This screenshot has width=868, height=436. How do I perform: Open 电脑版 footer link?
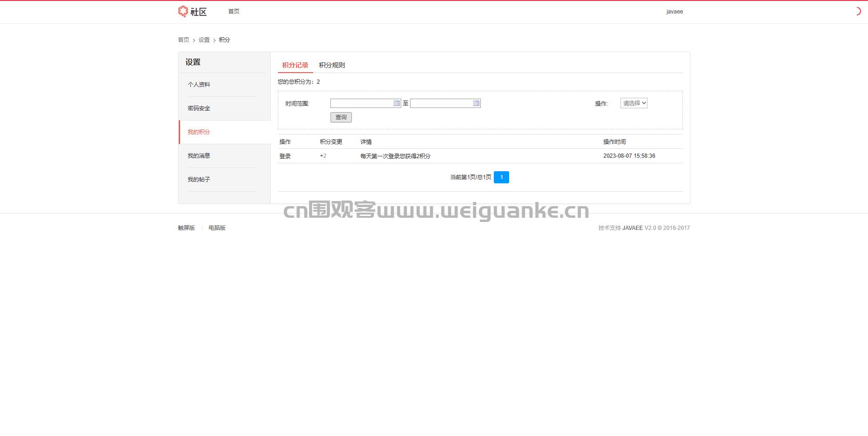click(x=217, y=228)
